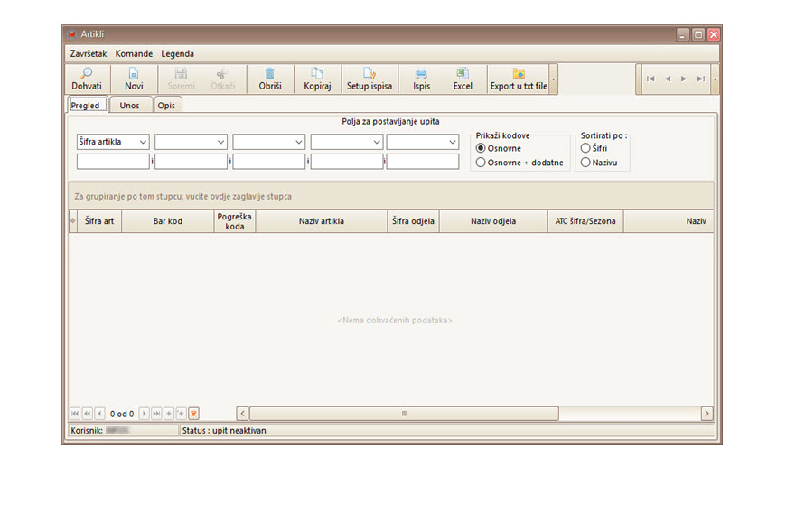Sort by Šifri radio option
The image size is (786, 532).
(594, 148)
